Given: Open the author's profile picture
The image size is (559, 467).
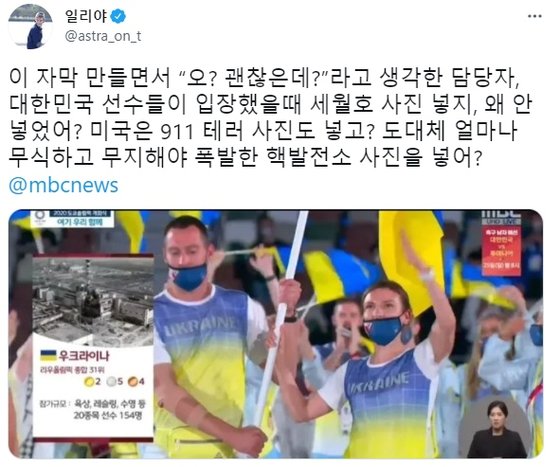Looking at the screenshot, I should point(30,26).
